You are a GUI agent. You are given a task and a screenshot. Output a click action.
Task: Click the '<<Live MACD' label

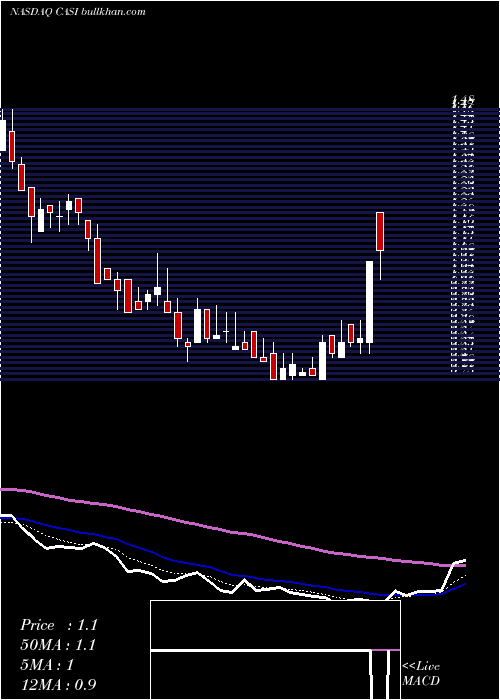421,673
